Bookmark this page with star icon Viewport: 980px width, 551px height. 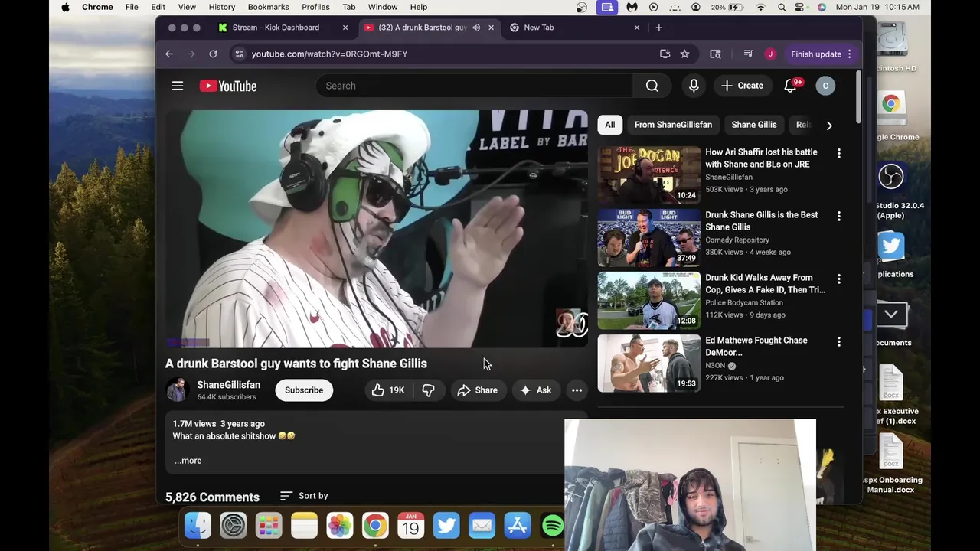click(x=684, y=54)
